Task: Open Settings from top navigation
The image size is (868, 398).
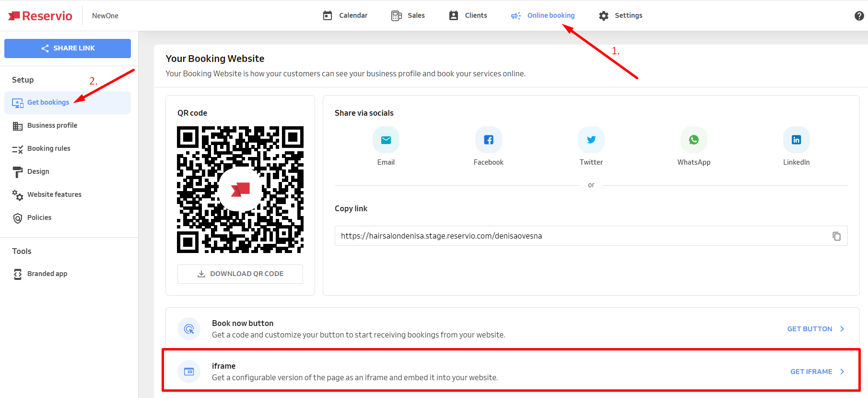Action: [x=621, y=15]
